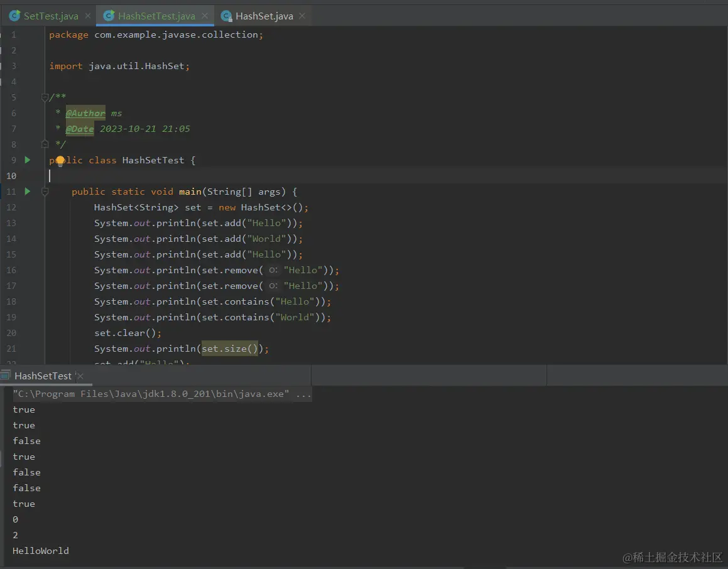Click the HashSet.java library class icon
This screenshot has width=728, height=569.
(226, 16)
